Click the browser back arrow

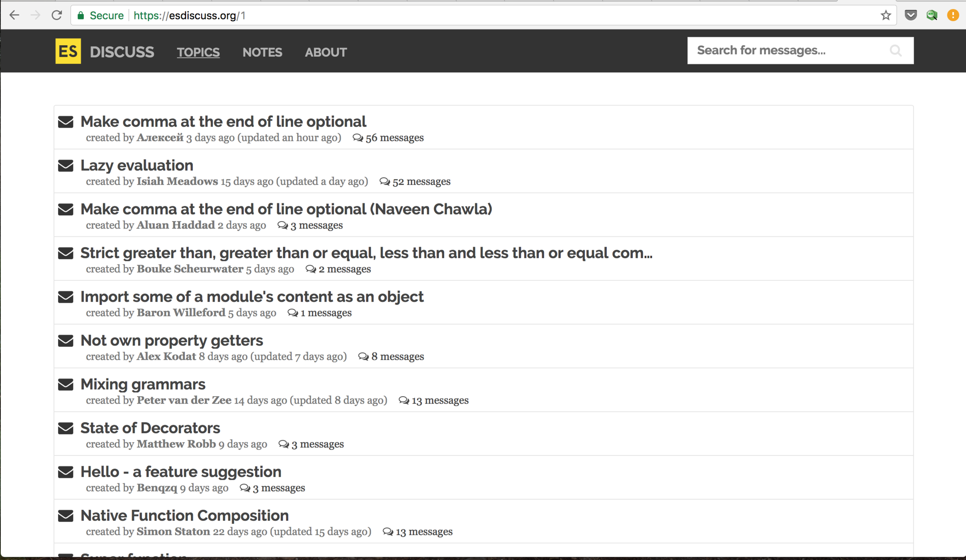(x=14, y=15)
